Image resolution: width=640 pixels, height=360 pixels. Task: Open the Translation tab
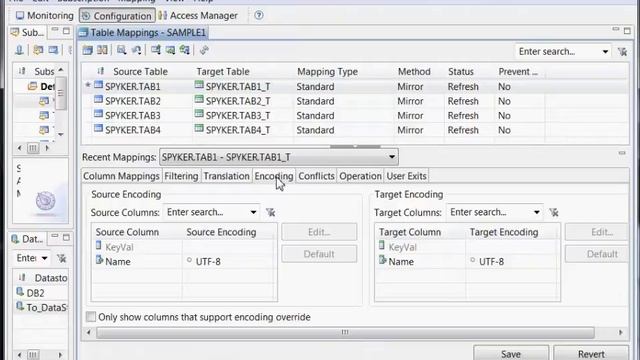227,176
